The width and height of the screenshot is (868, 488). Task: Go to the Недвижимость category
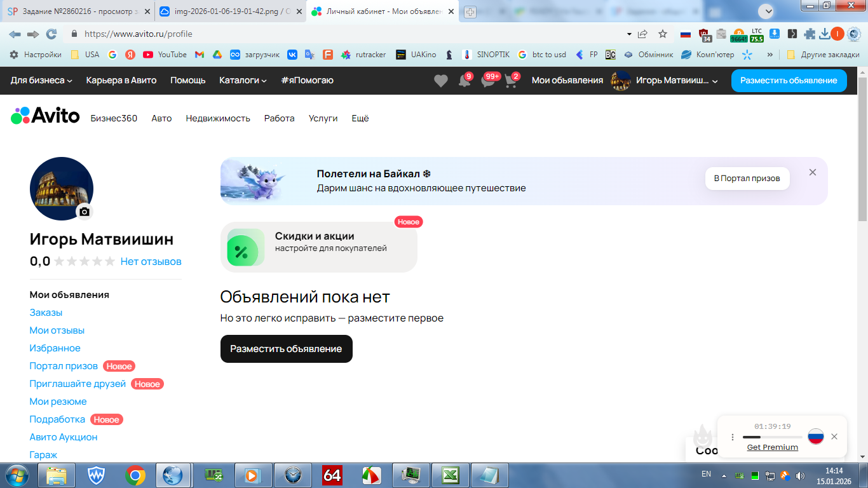click(x=218, y=118)
